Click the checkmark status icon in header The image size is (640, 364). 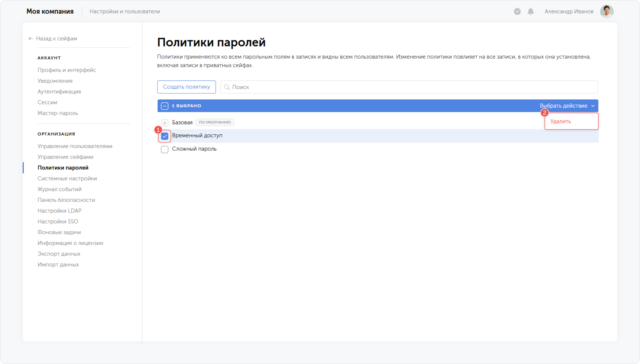(517, 12)
